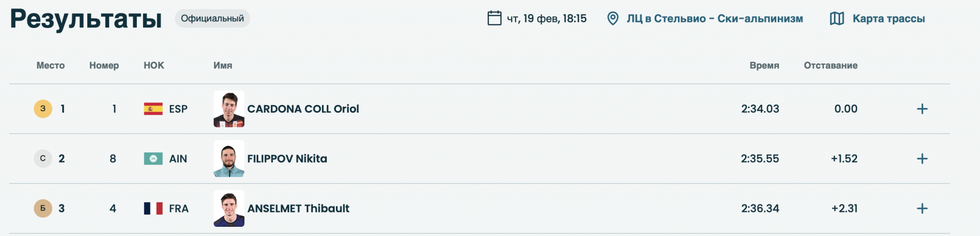Click the Официальный status badge
Screen dimensions: 980x236
[212, 18]
